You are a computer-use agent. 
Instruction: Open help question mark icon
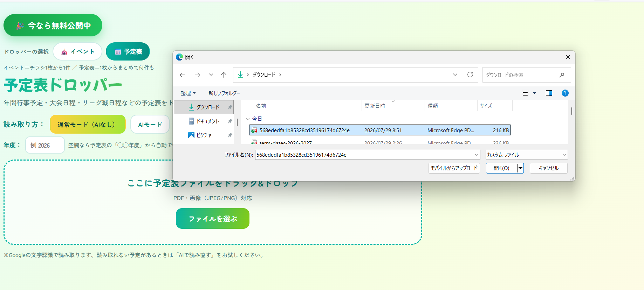click(x=565, y=93)
